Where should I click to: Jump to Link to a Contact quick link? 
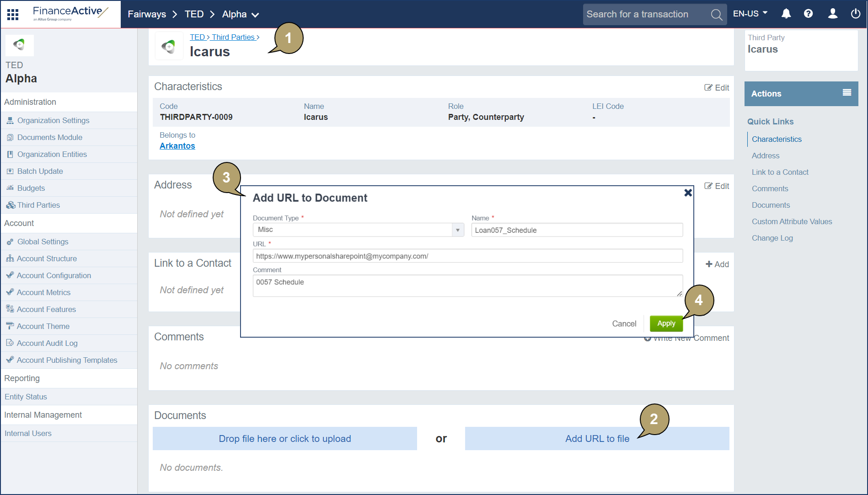point(780,172)
